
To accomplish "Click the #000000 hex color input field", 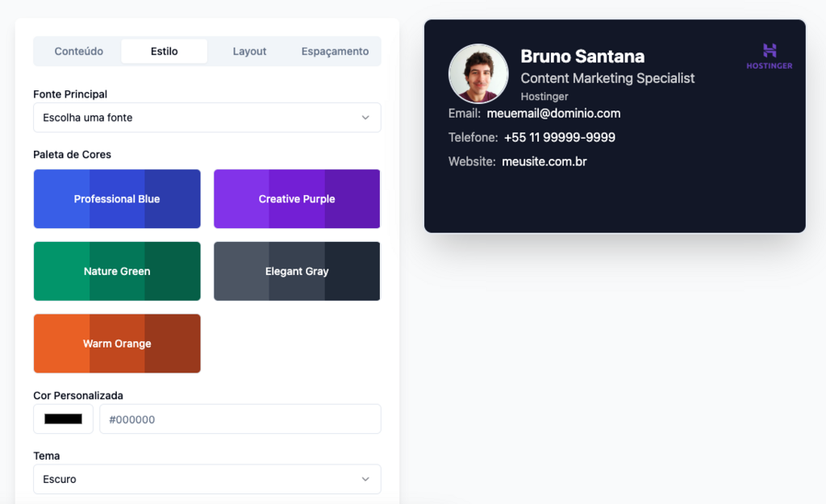I will coord(240,419).
